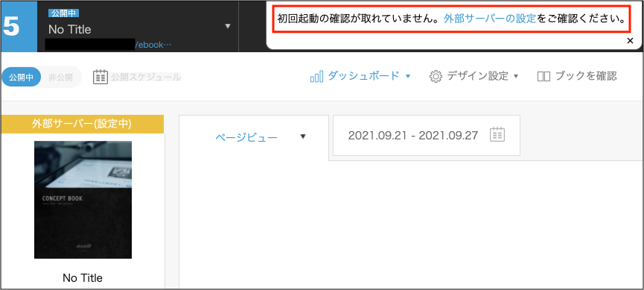Open 公開スケジュール settings
Viewport: 644px width, 290px height.
click(146, 77)
